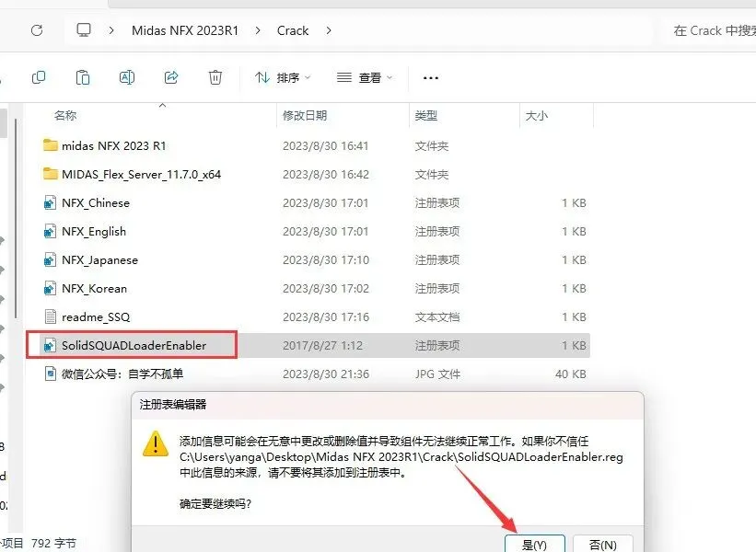
Task: Select the readme_SSQ text file icon
Action: click(x=50, y=317)
